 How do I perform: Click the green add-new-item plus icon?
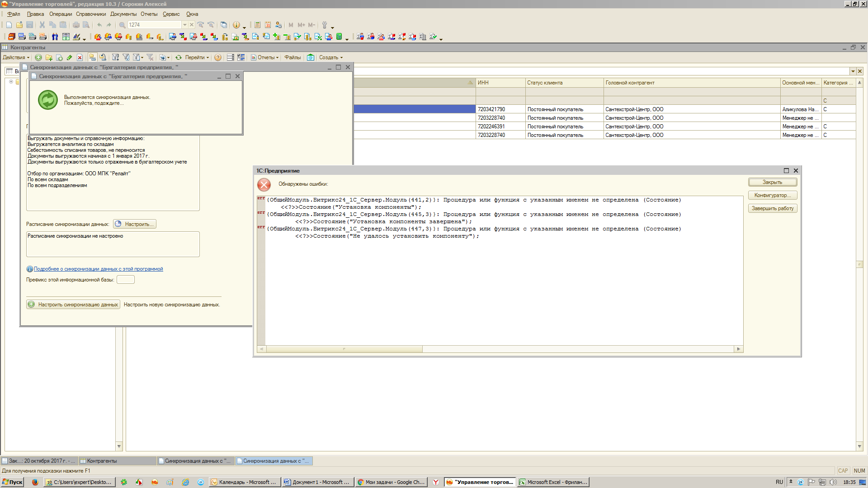click(x=38, y=57)
